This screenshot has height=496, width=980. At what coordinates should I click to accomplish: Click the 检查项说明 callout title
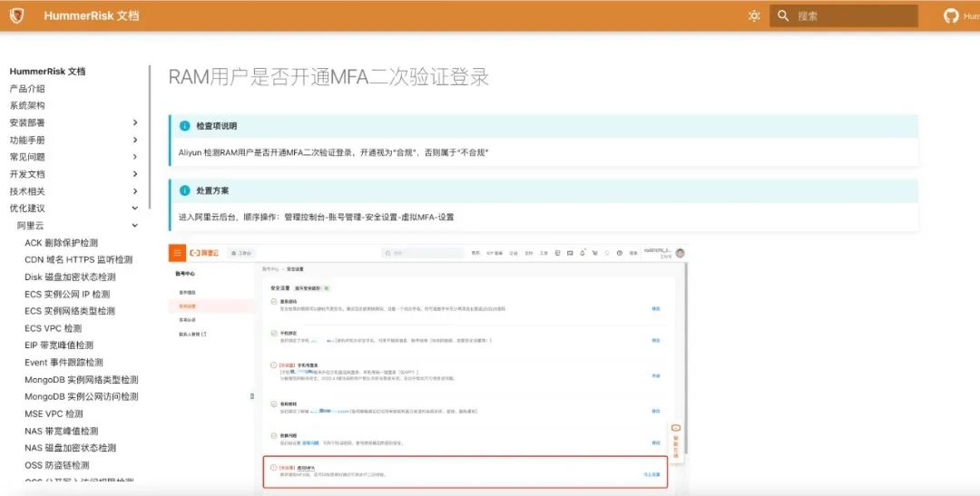point(217,126)
